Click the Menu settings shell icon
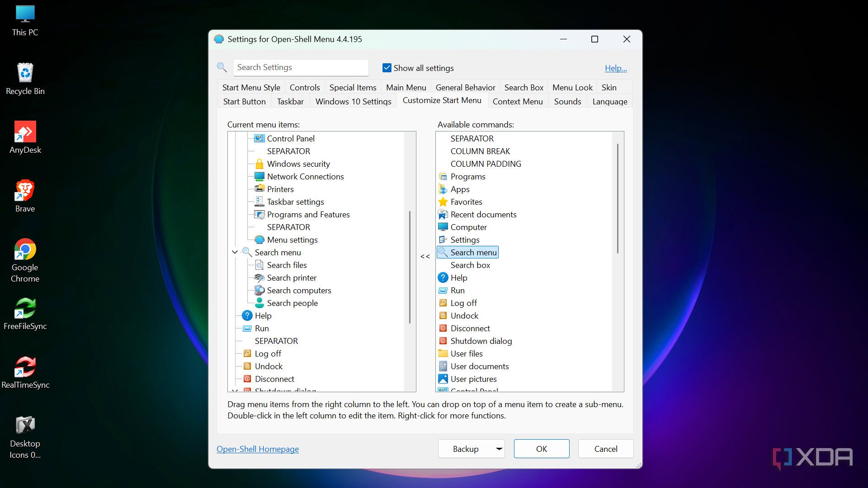The width and height of the screenshot is (868, 488). (x=259, y=239)
